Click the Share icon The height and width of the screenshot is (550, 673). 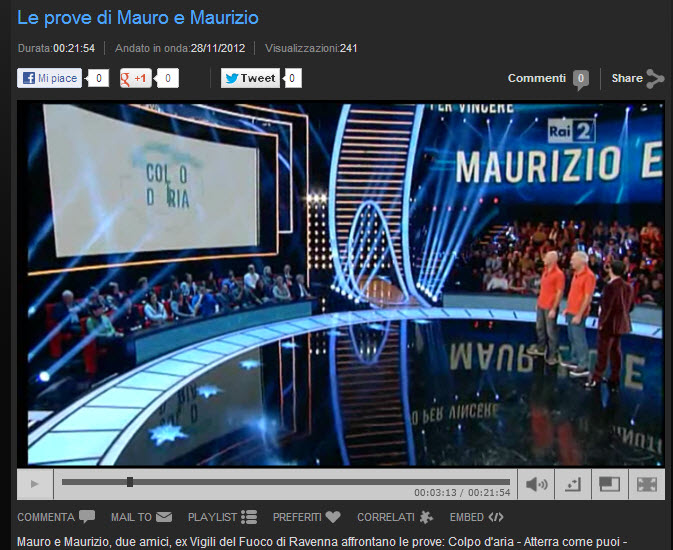pos(654,78)
